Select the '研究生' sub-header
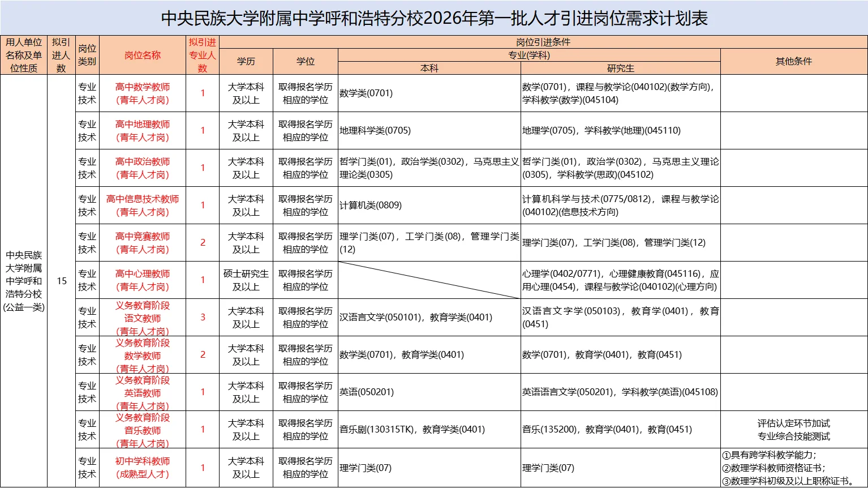868x488 pixels. point(621,68)
